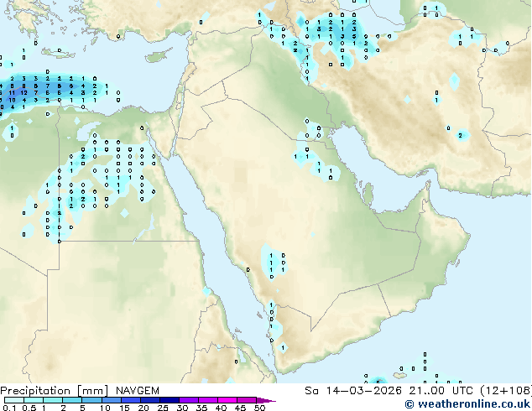532x411 pixels.
Task: Click the legend label '25'
Action: 163,408
